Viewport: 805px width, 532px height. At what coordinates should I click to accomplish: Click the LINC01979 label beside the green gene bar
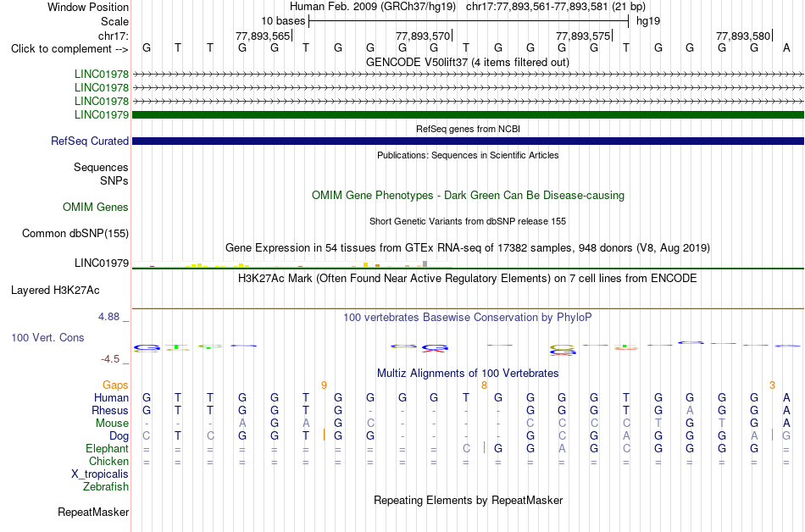101,114
